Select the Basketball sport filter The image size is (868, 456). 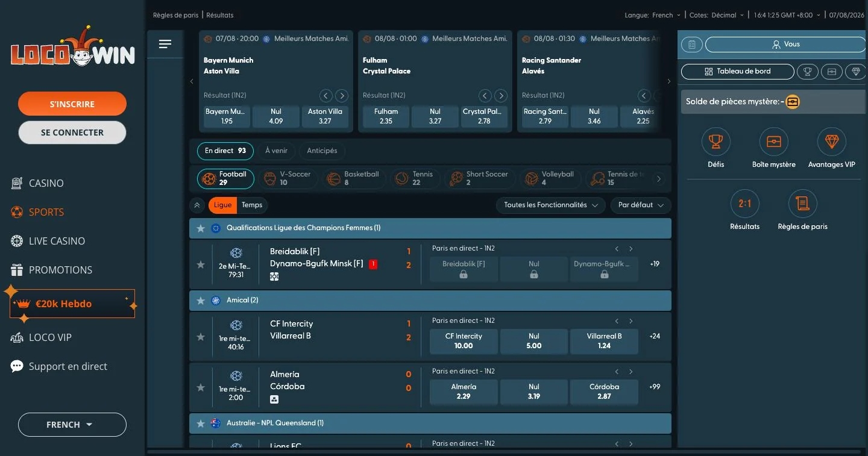click(x=354, y=179)
